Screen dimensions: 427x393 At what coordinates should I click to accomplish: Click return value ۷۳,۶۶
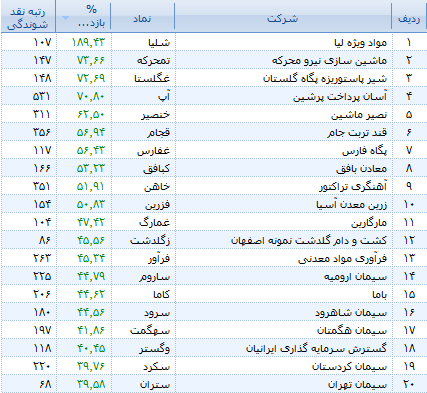tap(91, 60)
